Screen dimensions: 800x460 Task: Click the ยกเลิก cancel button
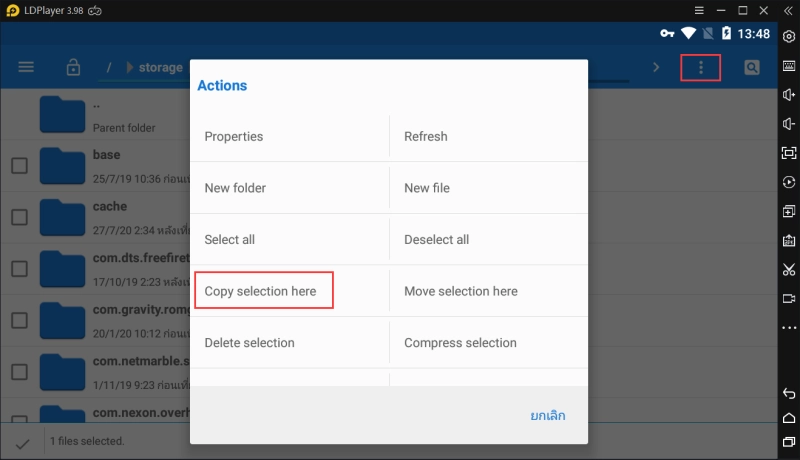[548, 415]
